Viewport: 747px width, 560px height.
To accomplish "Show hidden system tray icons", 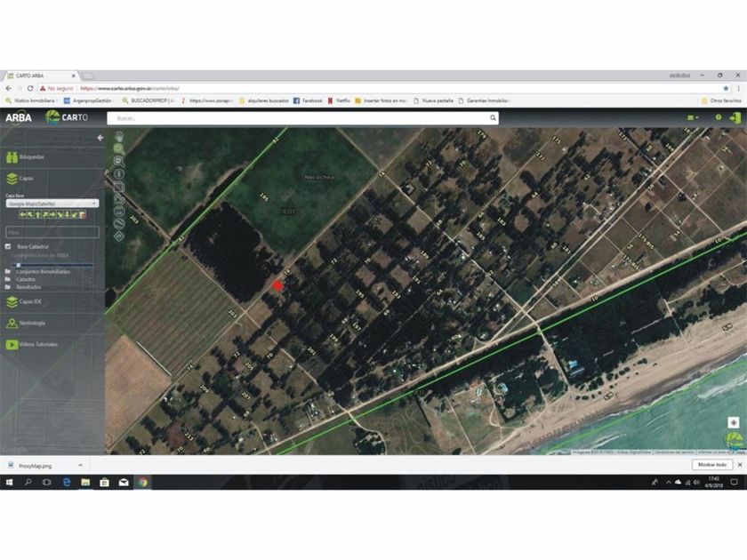I will click(x=669, y=483).
